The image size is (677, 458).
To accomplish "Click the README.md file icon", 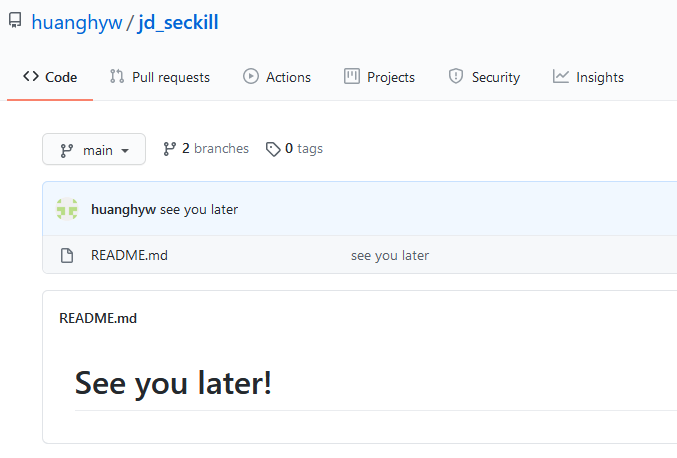I will 67,255.
